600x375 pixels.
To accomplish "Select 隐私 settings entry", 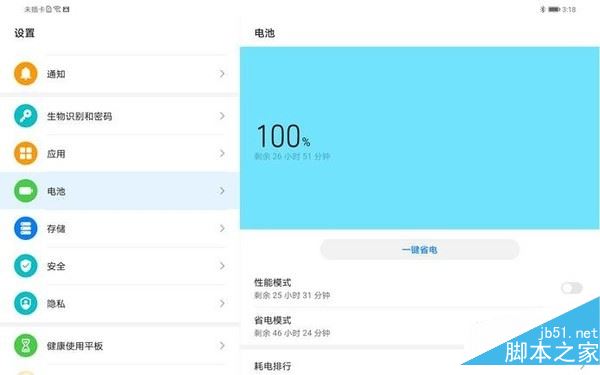I will (120, 303).
